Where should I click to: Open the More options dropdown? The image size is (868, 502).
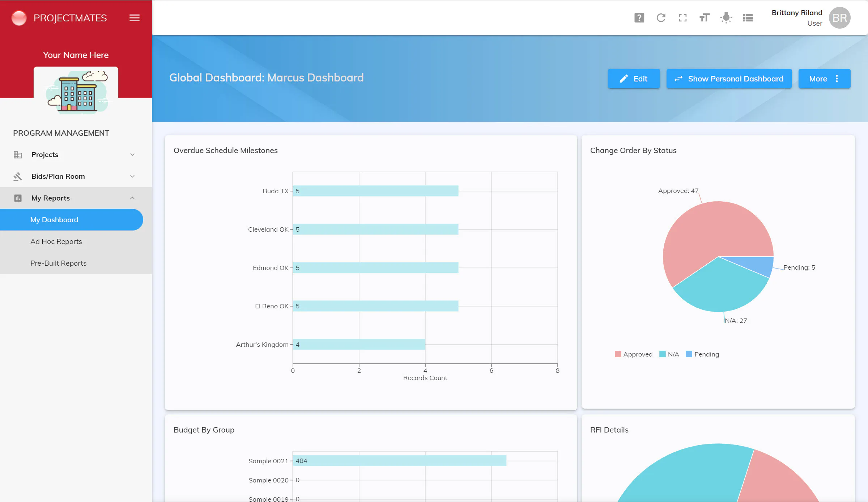point(824,79)
